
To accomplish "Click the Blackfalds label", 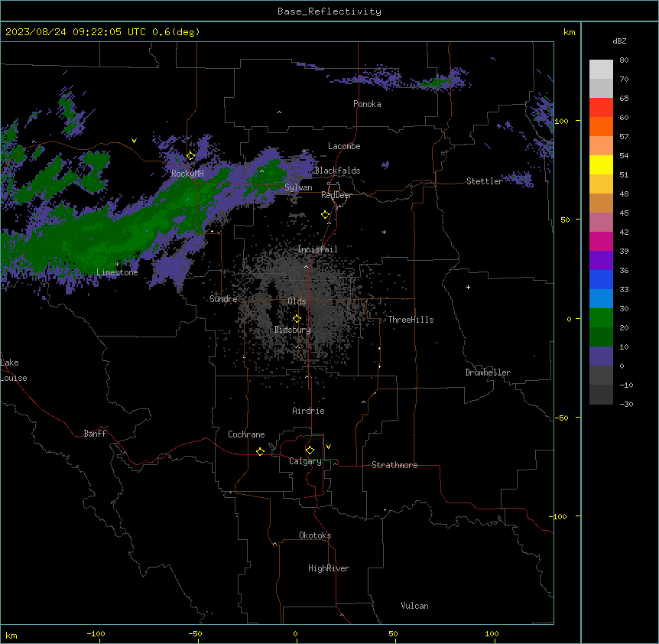I will 337,171.
